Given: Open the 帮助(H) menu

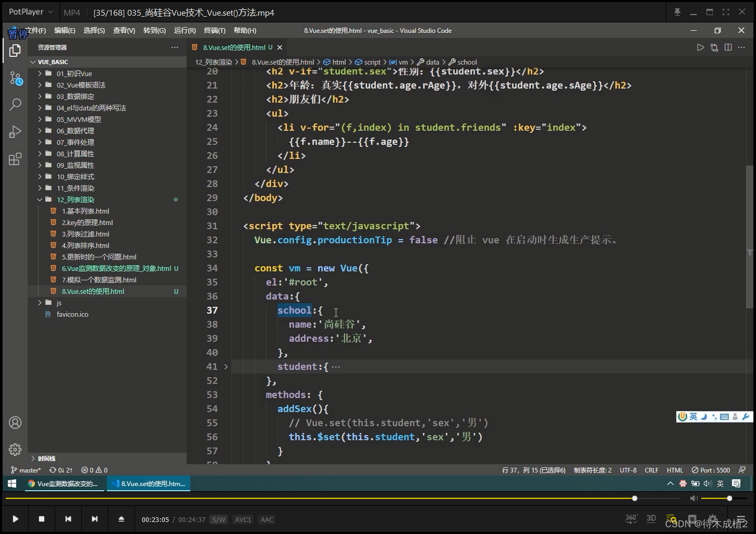Looking at the screenshot, I should [x=245, y=31].
